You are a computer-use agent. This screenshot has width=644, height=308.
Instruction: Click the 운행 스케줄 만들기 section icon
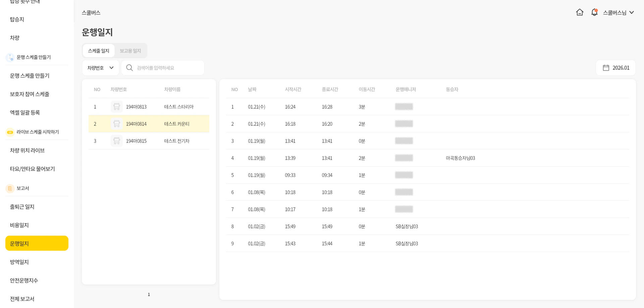(10, 57)
